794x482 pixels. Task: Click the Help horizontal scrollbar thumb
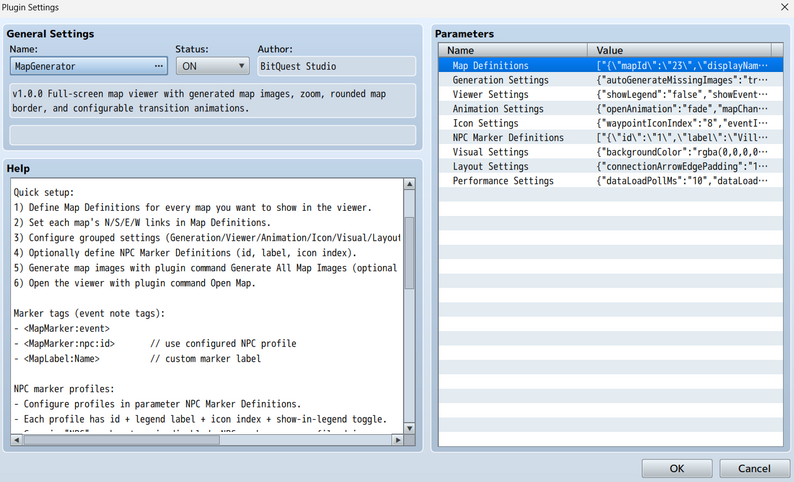point(122,440)
